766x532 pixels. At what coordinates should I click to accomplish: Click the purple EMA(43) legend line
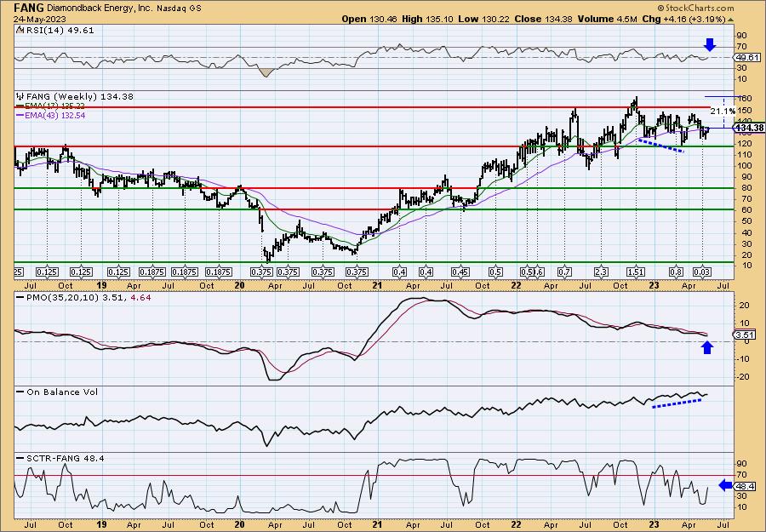click(x=20, y=116)
